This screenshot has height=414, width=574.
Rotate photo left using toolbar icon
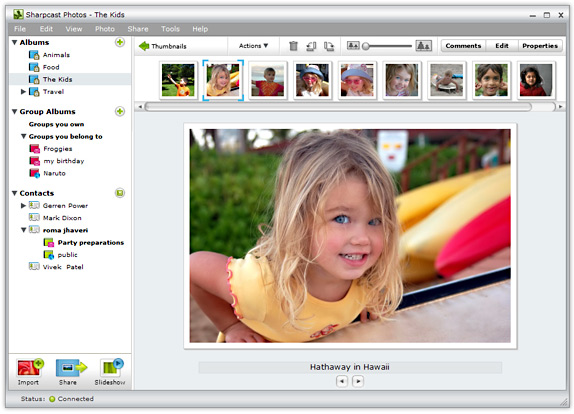click(311, 46)
